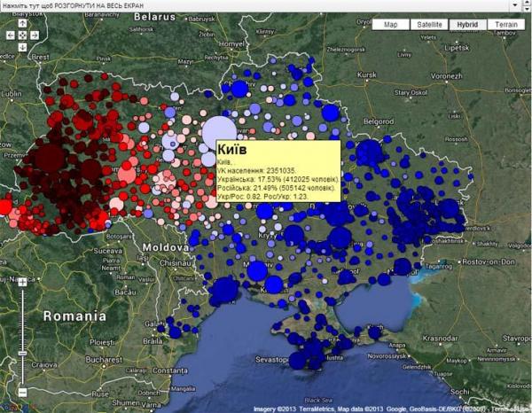Screen dimensions: 532x413
Task: Switch to Terrain view
Action: pyautogui.click(x=505, y=25)
